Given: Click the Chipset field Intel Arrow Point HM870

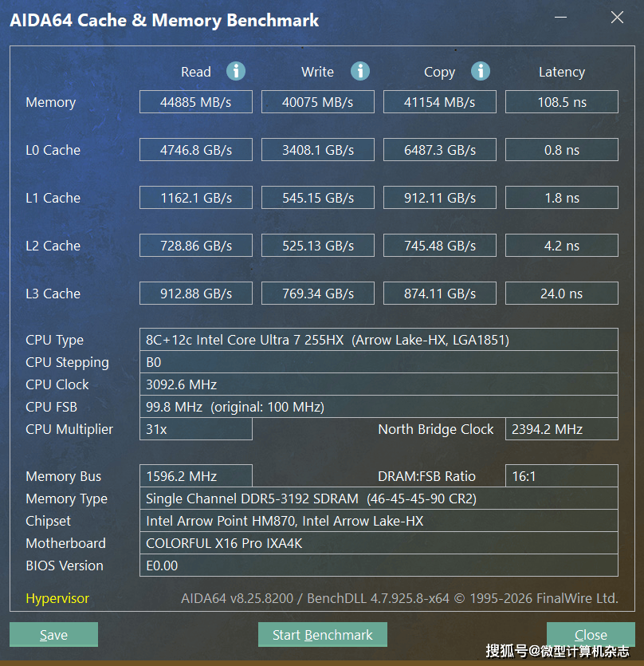Looking at the screenshot, I should pyautogui.click(x=379, y=521).
